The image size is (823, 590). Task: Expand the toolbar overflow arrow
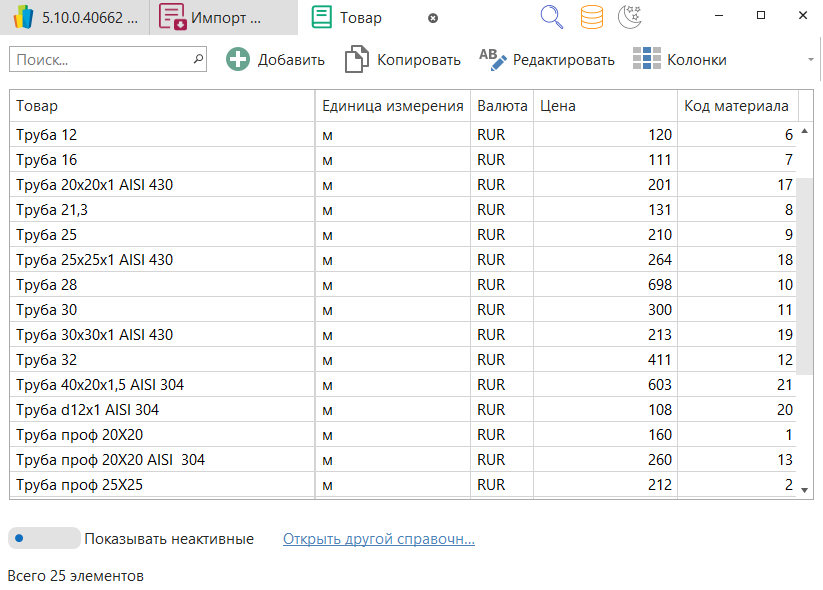[x=810, y=60]
